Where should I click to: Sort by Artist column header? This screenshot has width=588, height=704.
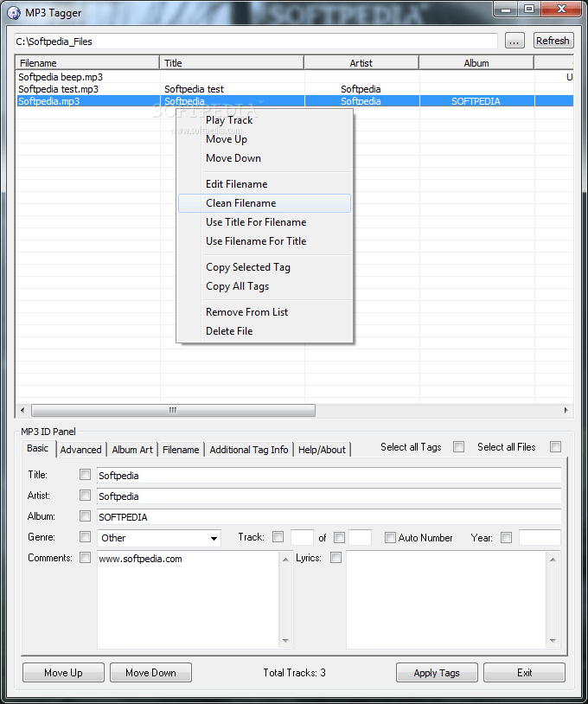click(361, 63)
